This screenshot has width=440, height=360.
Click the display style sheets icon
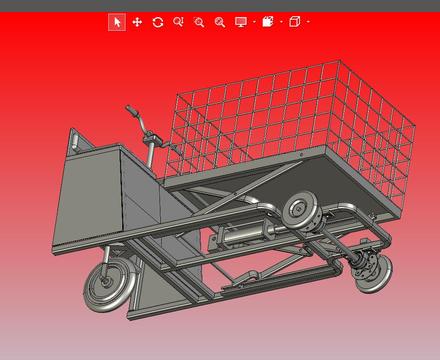pyautogui.click(x=268, y=22)
